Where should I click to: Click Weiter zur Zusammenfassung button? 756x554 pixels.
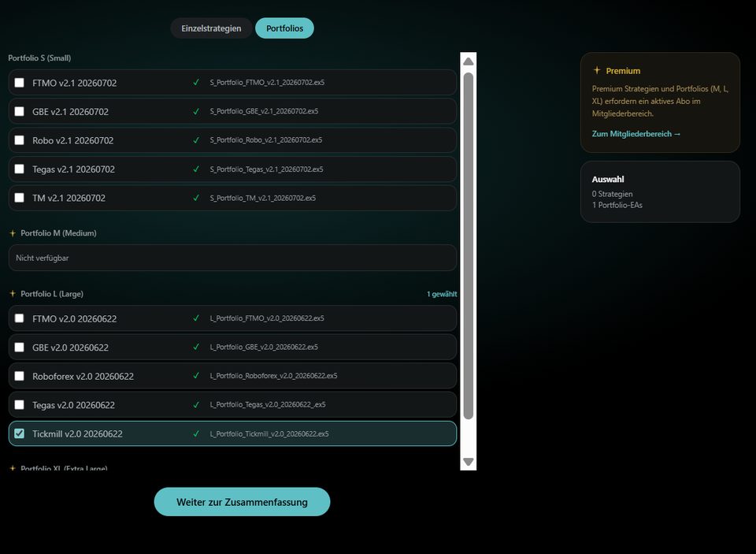(x=242, y=502)
